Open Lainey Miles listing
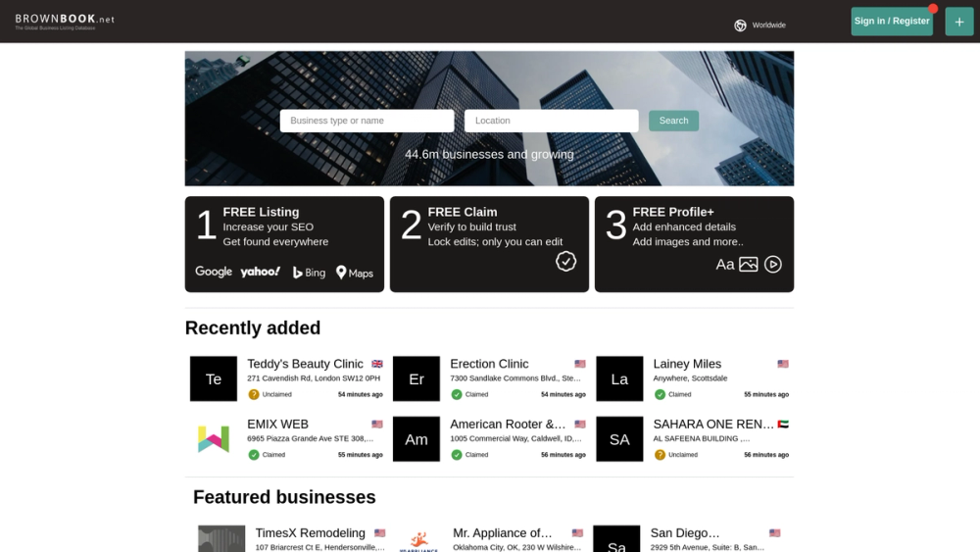 point(687,364)
